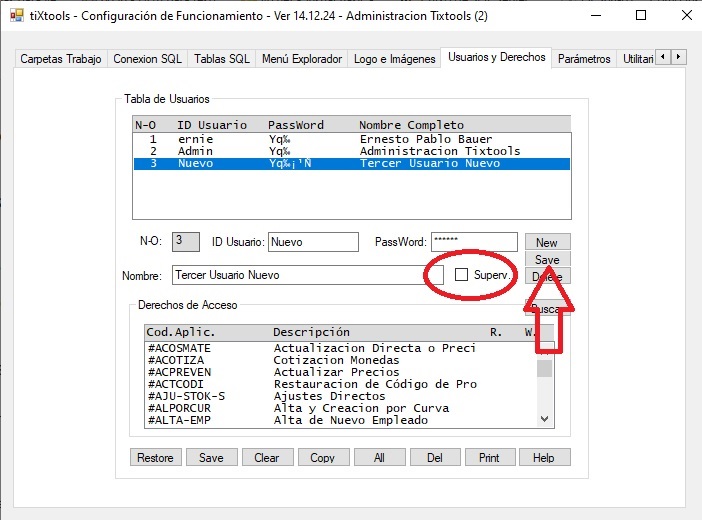Click the New user button

(x=548, y=242)
